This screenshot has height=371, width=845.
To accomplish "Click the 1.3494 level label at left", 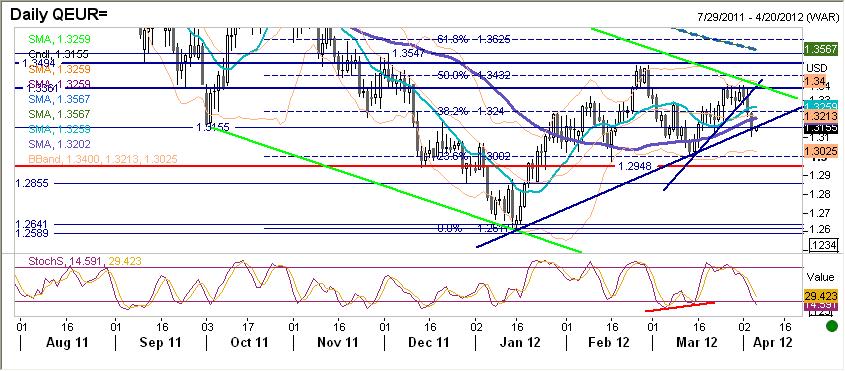I will 38,63.
